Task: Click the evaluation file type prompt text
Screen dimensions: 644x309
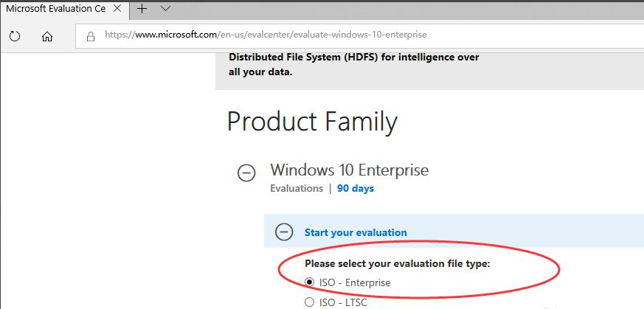Action: tap(397, 263)
